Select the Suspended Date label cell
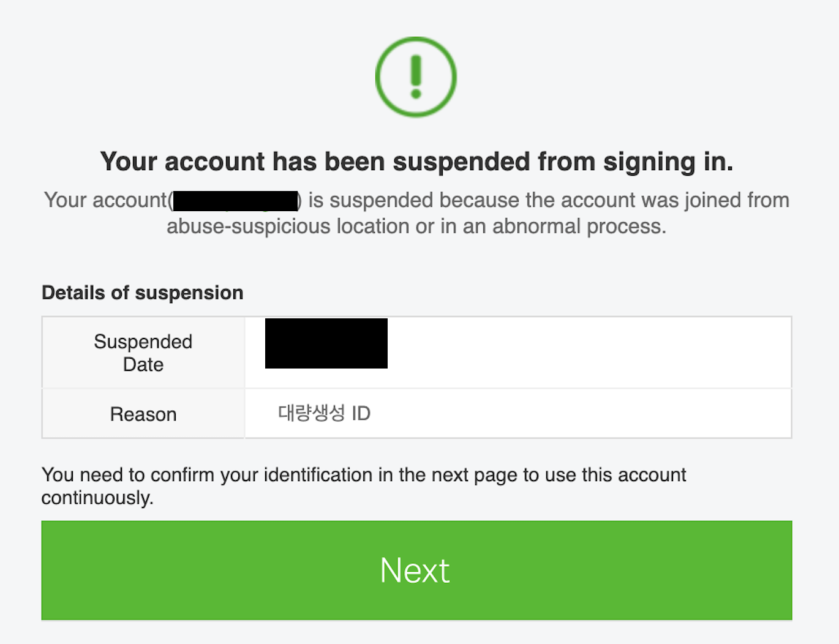Viewport: 839px width, 644px height. click(143, 353)
